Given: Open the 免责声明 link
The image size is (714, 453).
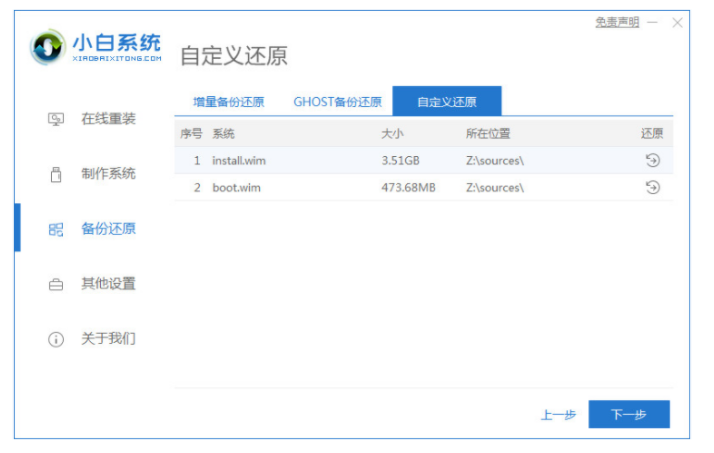Looking at the screenshot, I should pyautogui.click(x=616, y=22).
